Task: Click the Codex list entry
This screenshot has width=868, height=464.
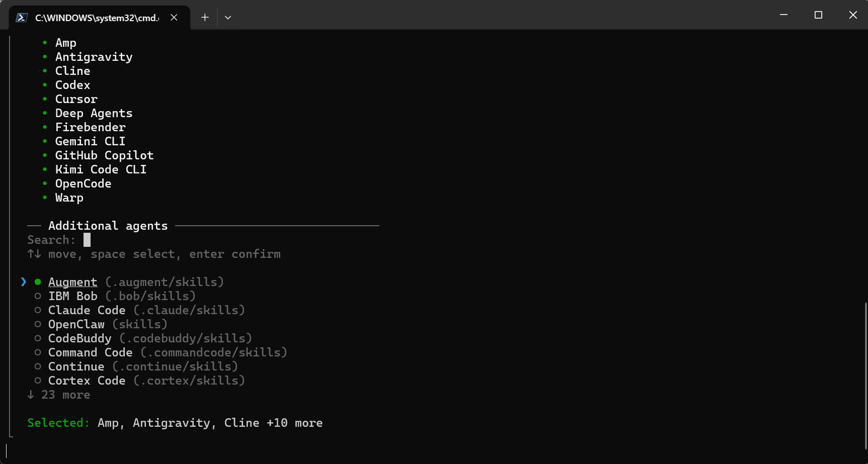Action: 73,85
